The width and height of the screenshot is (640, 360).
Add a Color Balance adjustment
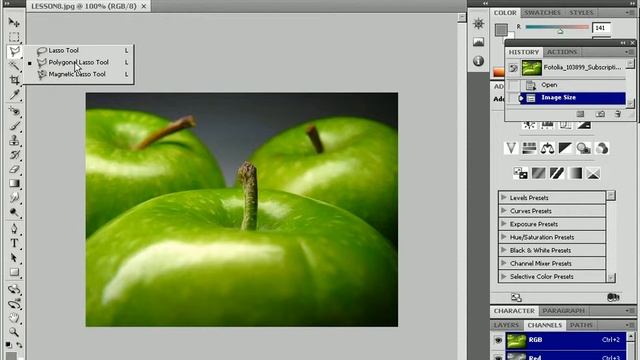pos(547,148)
